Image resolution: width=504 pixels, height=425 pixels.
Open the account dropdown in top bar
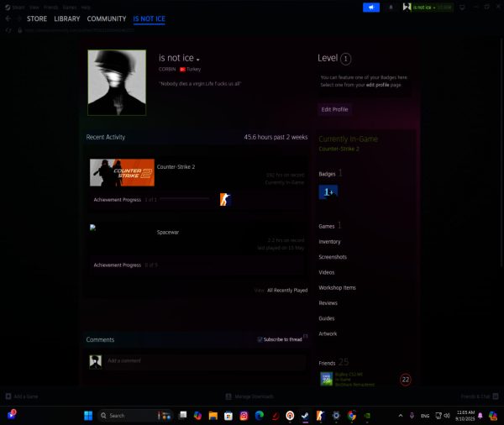click(427, 7)
